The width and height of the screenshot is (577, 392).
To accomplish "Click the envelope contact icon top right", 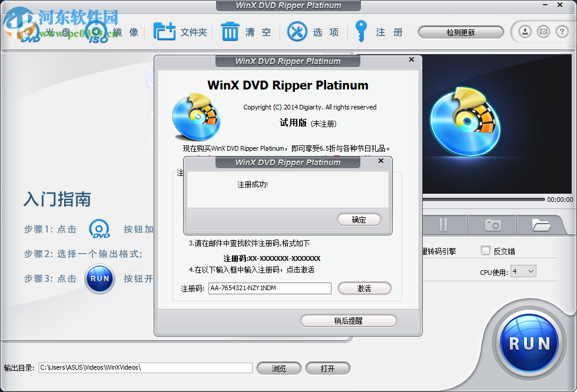I will [543, 32].
